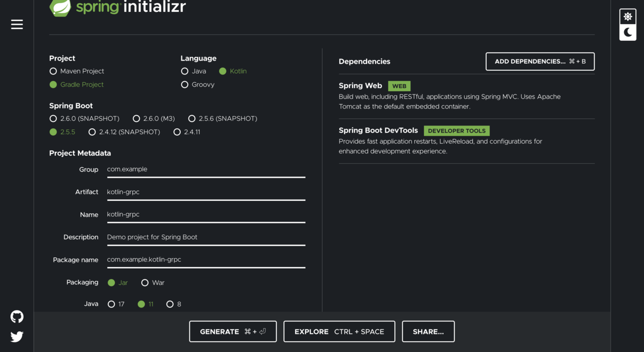
Task: Choose Java as the language
Action: coord(194,71)
